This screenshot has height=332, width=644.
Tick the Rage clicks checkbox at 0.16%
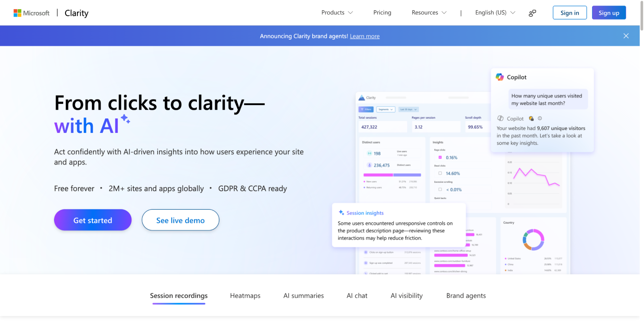coord(440,157)
